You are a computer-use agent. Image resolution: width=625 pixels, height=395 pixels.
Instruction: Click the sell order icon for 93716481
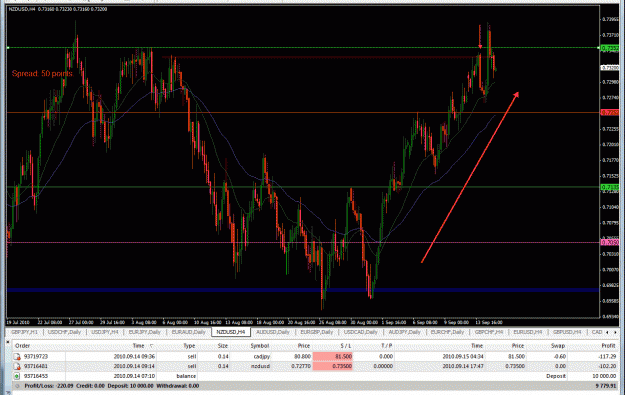click(x=17, y=366)
